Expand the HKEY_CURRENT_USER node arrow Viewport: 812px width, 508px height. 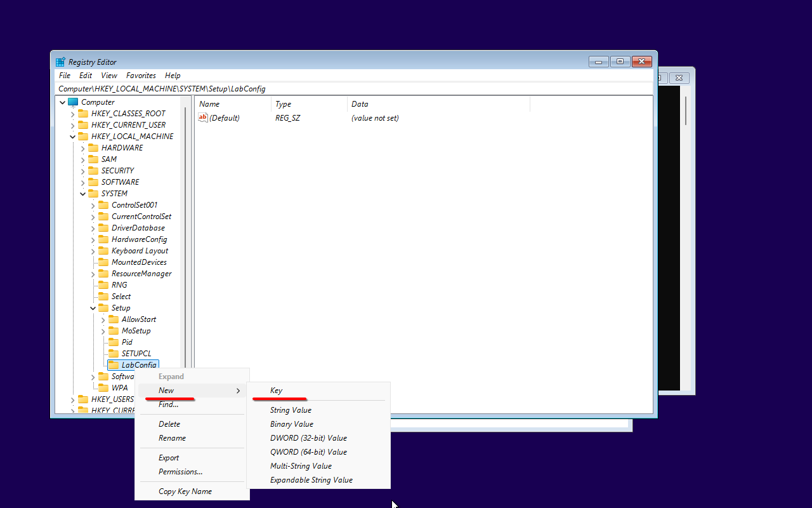(x=72, y=125)
